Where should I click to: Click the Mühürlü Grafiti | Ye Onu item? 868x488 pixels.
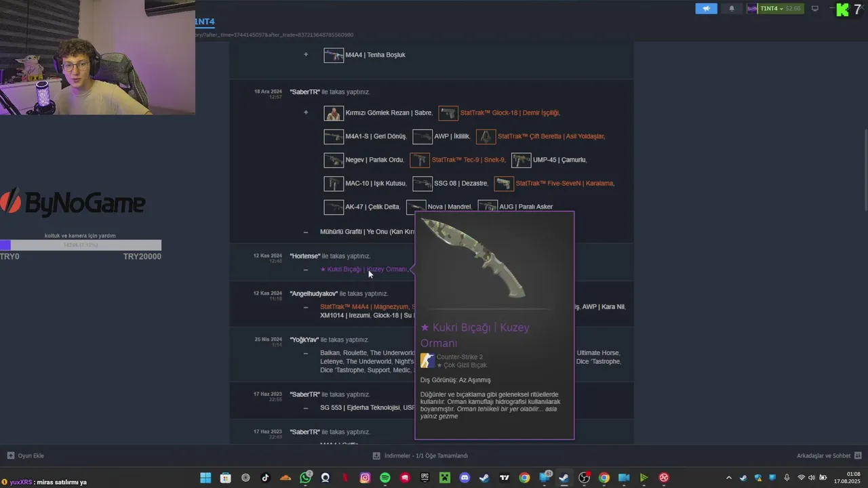pos(367,232)
